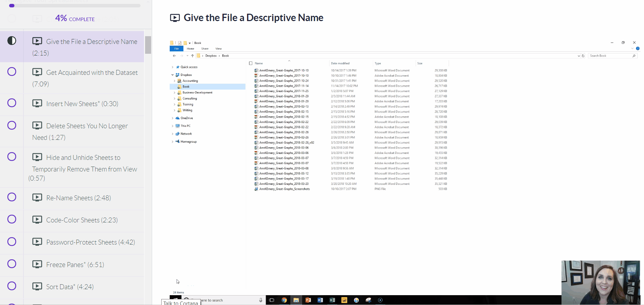Open File Explorer from the taskbar
Screen dimensions: 644x305
[x=296, y=300]
